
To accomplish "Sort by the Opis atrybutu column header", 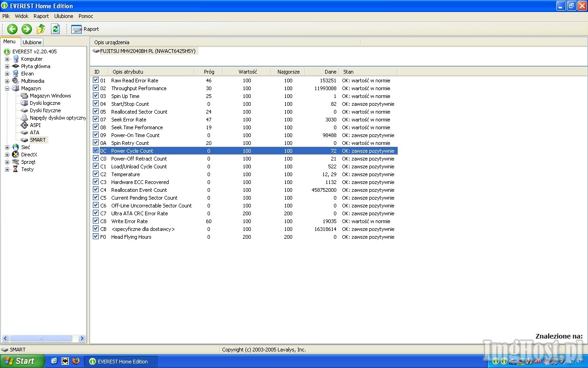I will coord(151,72).
